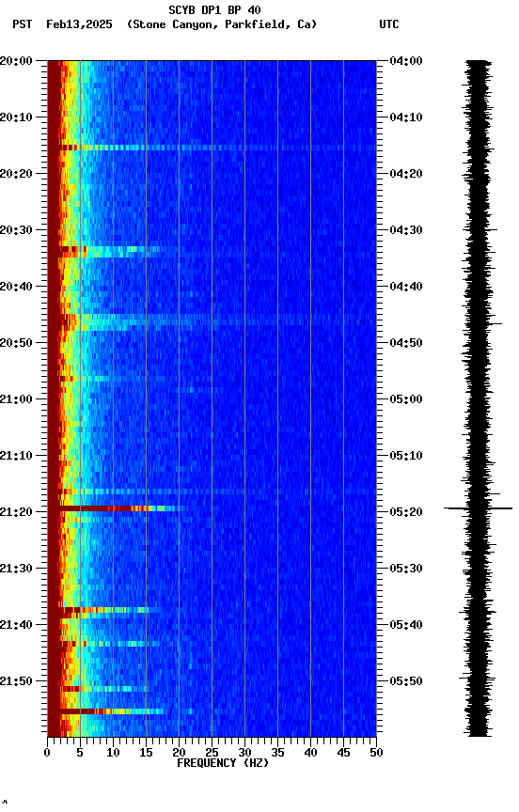
Task: Click the frequency axis value 0
Action: (48, 754)
